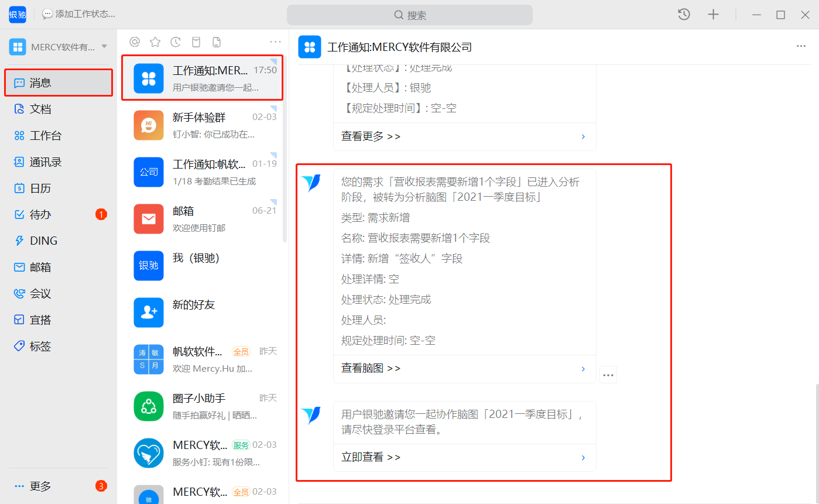Open the 文档 documents section
The image size is (819, 504).
tap(59, 109)
